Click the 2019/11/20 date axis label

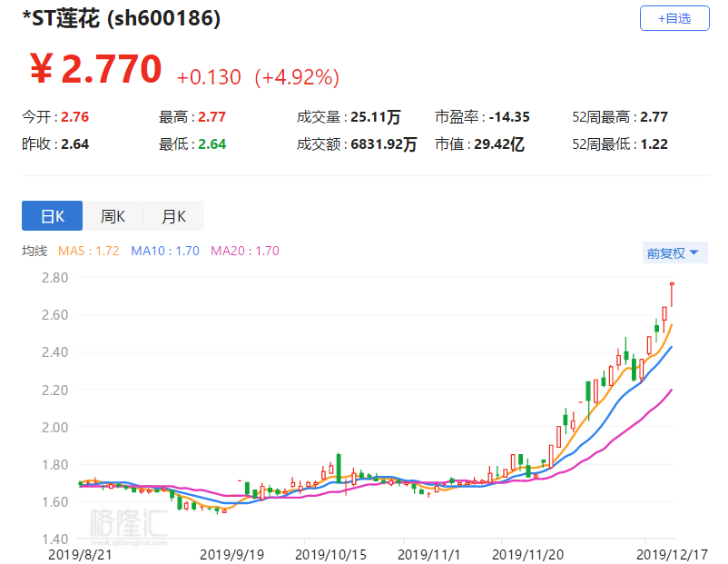tap(527, 554)
